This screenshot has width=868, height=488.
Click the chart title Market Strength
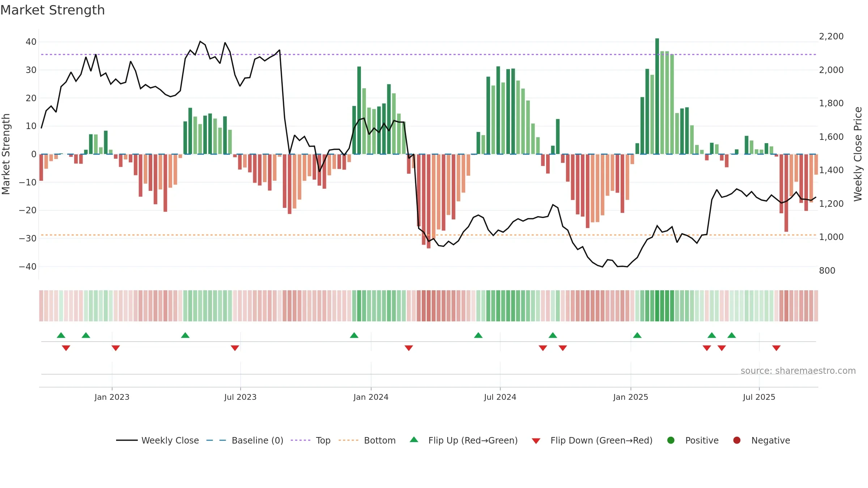coord(52,10)
